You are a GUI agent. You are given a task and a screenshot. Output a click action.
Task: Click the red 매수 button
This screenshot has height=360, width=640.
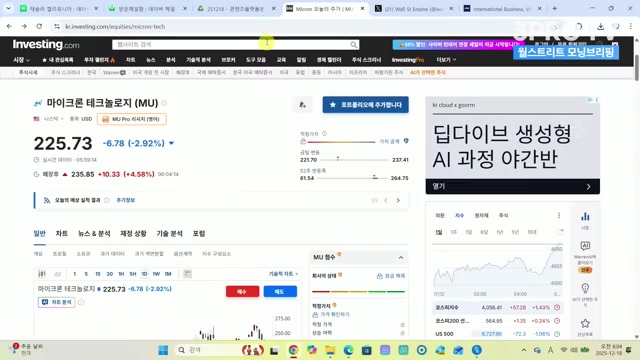242,291
